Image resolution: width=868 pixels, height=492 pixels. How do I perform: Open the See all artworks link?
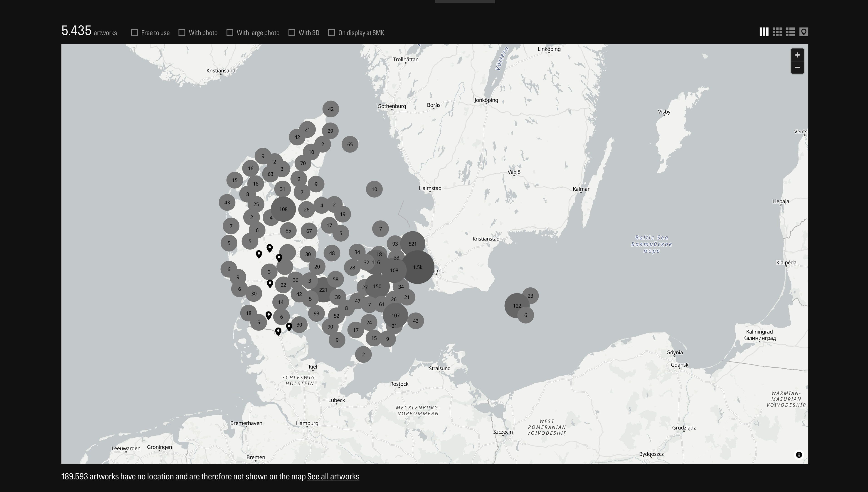coord(333,476)
